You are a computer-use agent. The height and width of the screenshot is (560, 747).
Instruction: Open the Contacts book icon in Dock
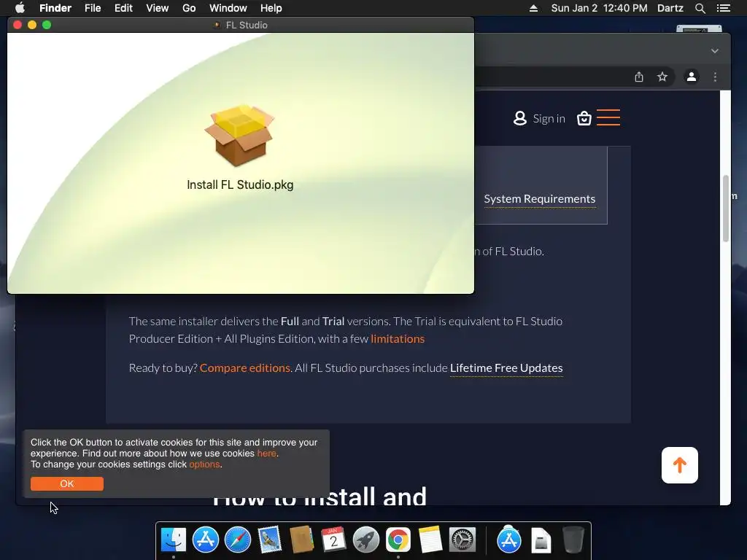coord(301,540)
